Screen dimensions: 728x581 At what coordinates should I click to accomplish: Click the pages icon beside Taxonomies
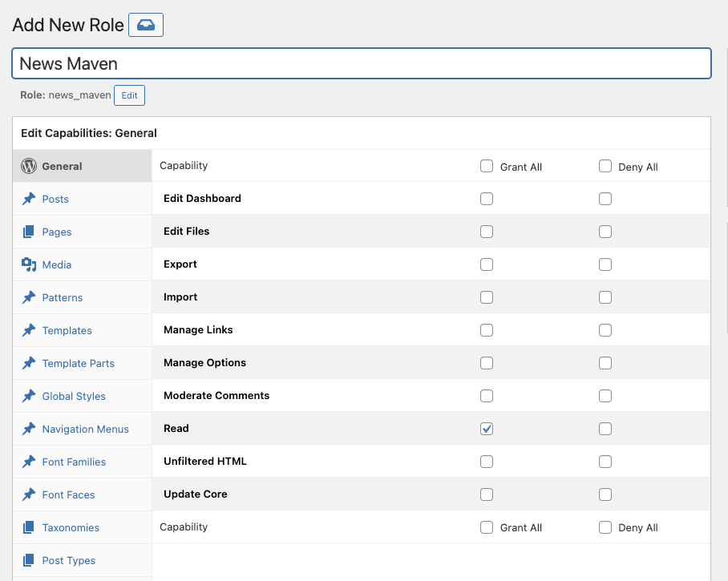(x=29, y=527)
